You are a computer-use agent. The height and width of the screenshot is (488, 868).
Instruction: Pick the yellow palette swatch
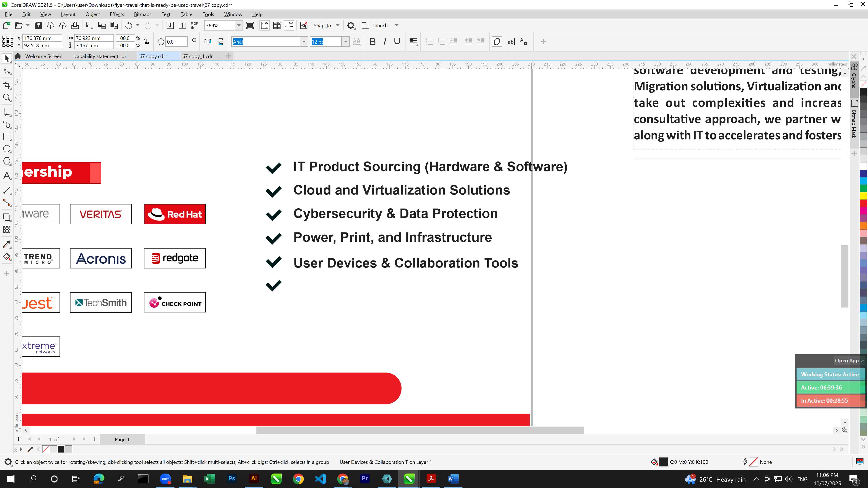tap(864, 196)
